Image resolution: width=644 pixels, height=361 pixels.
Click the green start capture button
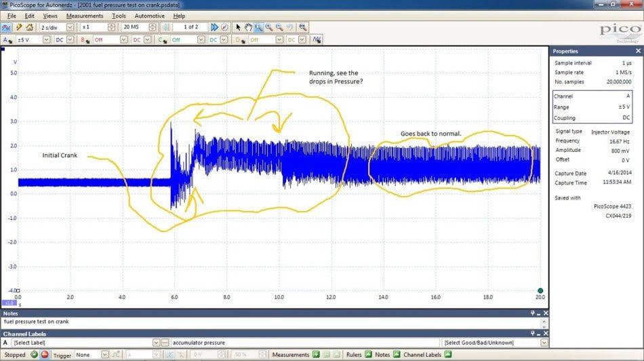click(34, 354)
